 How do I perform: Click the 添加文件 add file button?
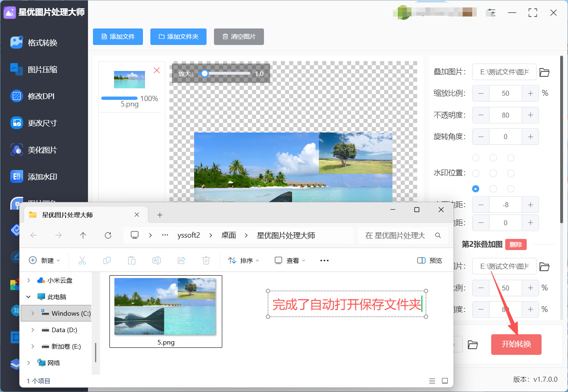tap(118, 37)
